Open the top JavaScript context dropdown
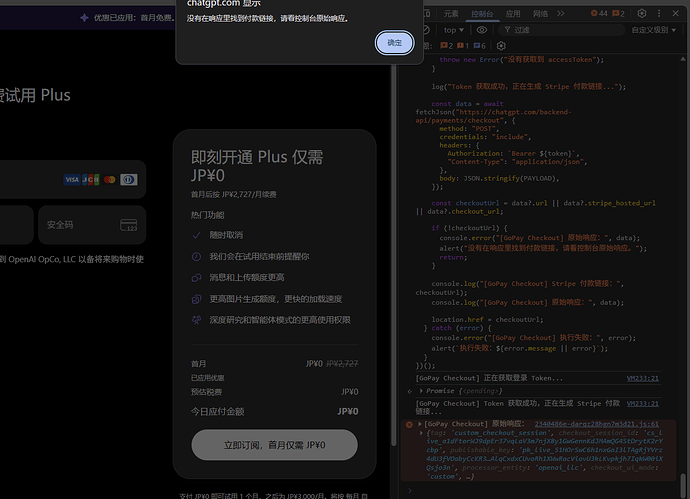Image resolution: width=690 pixels, height=499 pixels. [454, 30]
